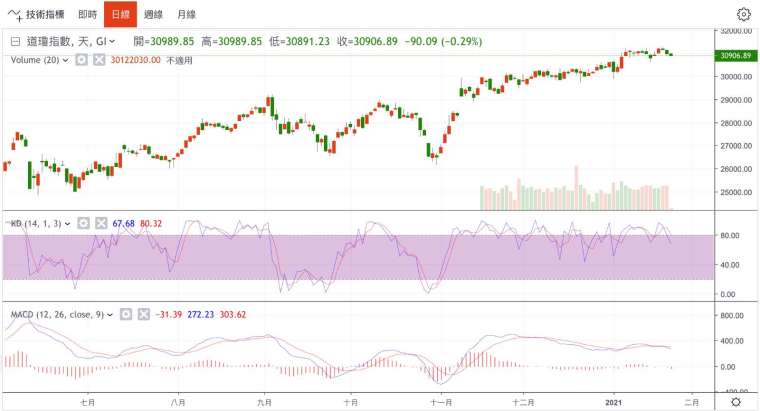Expand the KD (14, 1, 3) dropdown

pos(67,223)
